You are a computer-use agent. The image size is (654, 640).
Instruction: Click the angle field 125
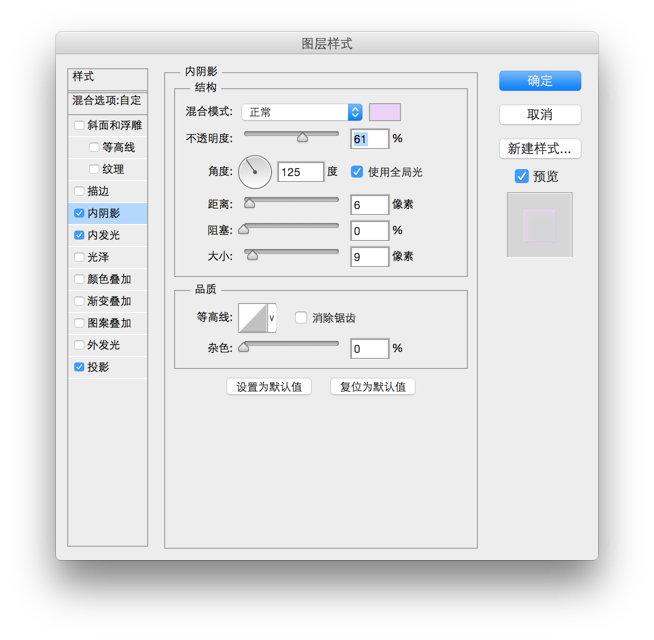(x=301, y=172)
